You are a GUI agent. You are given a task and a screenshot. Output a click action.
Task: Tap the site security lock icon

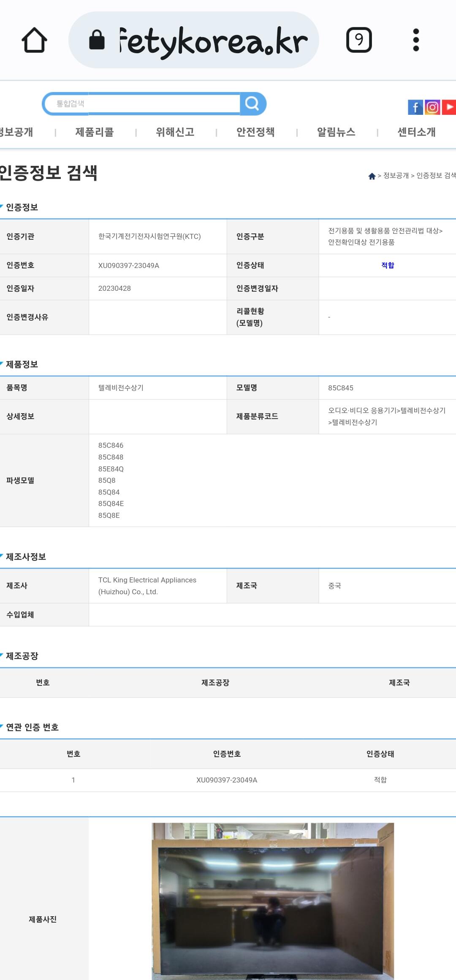[97, 40]
